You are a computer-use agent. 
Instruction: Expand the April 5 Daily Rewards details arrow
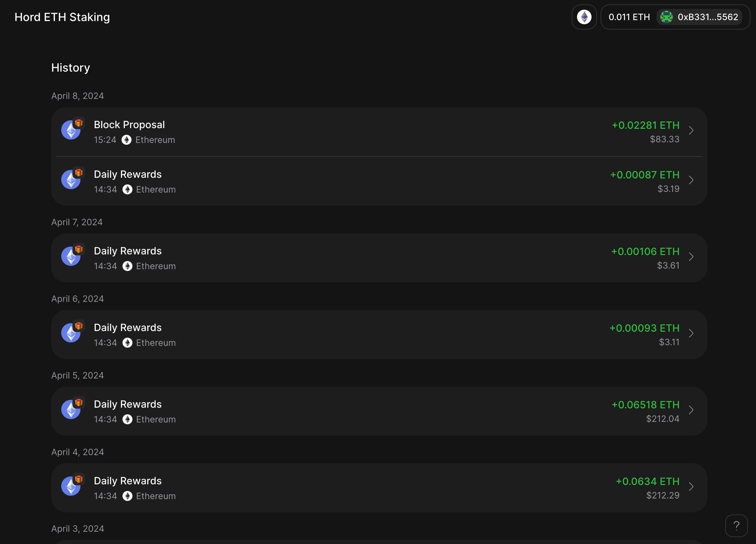[691, 410]
